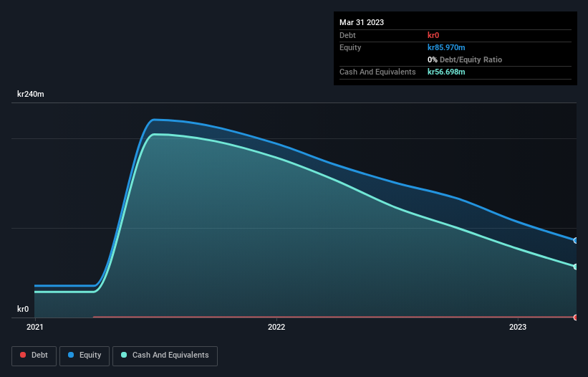Select the blue Equity endpoint marker on chart
588x377 pixels.
[x=576, y=240]
